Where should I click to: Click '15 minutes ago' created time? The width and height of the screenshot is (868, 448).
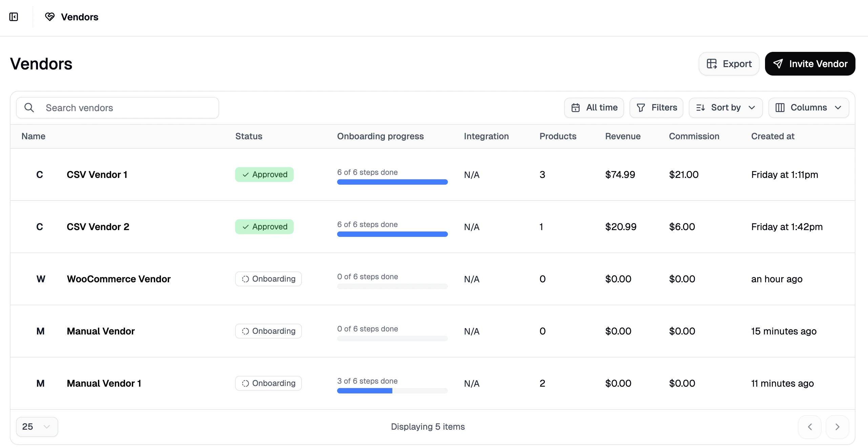point(784,331)
